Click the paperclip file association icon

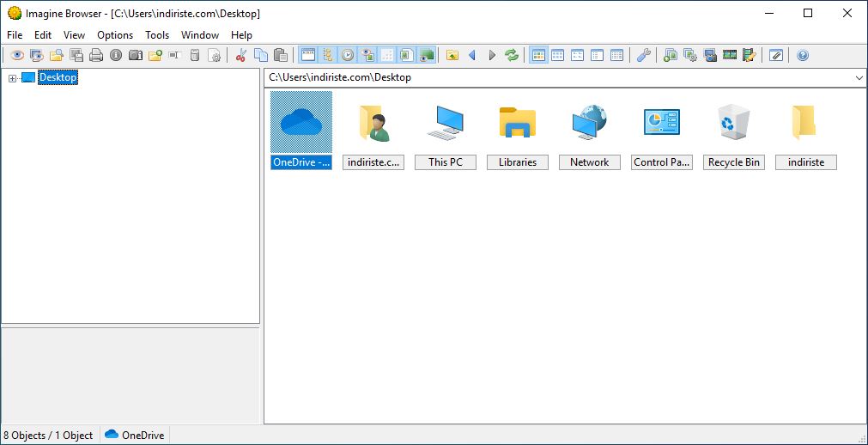(x=776, y=55)
